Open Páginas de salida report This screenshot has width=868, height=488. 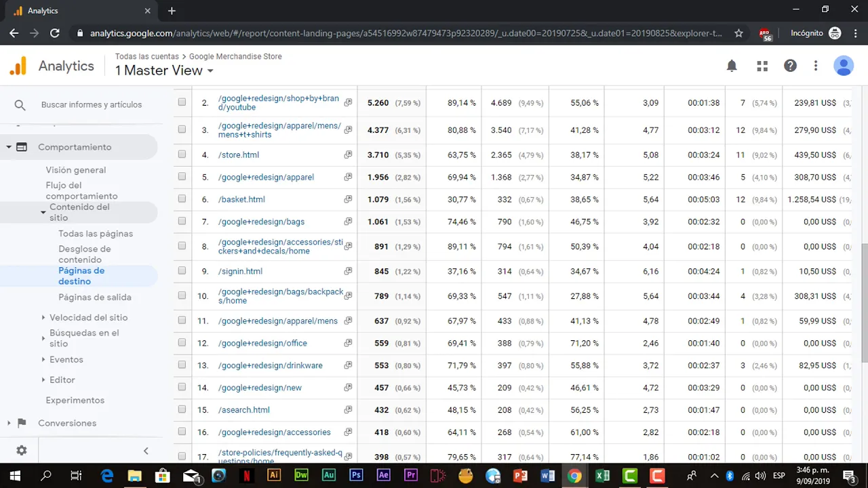pos(95,298)
